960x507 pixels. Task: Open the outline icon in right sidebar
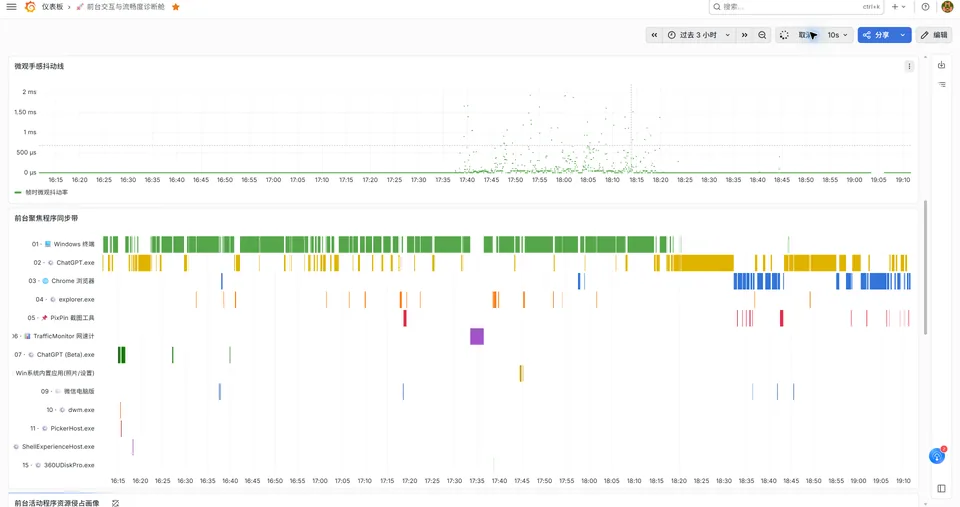942,84
